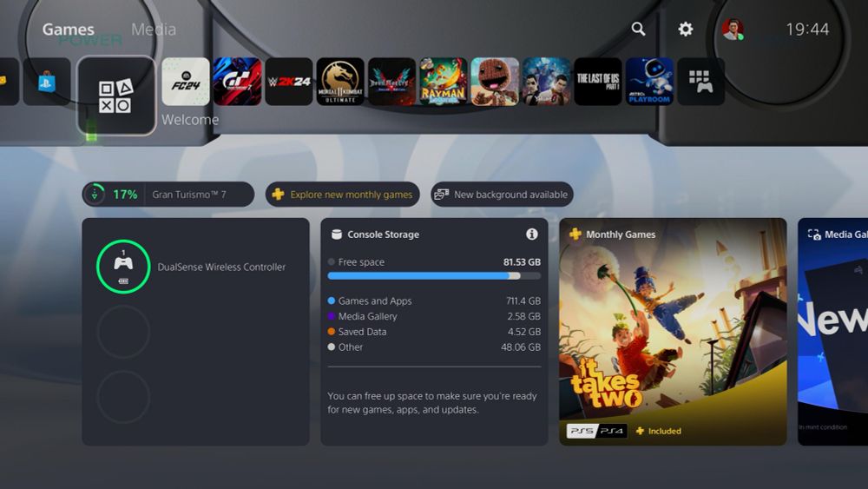Open the It Takes Two Monthly Games card
Screen dimensions: 868x489
[x=673, y=332]
